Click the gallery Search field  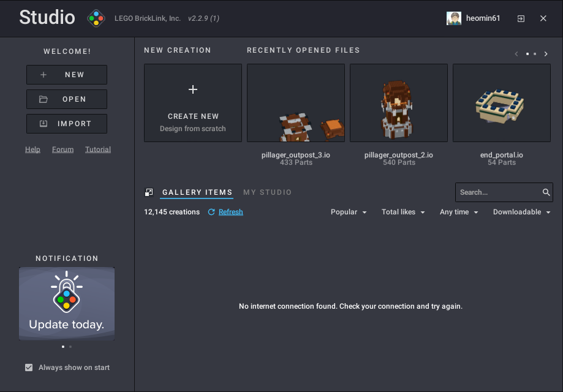pyautogui.click(x=504, y=192)
